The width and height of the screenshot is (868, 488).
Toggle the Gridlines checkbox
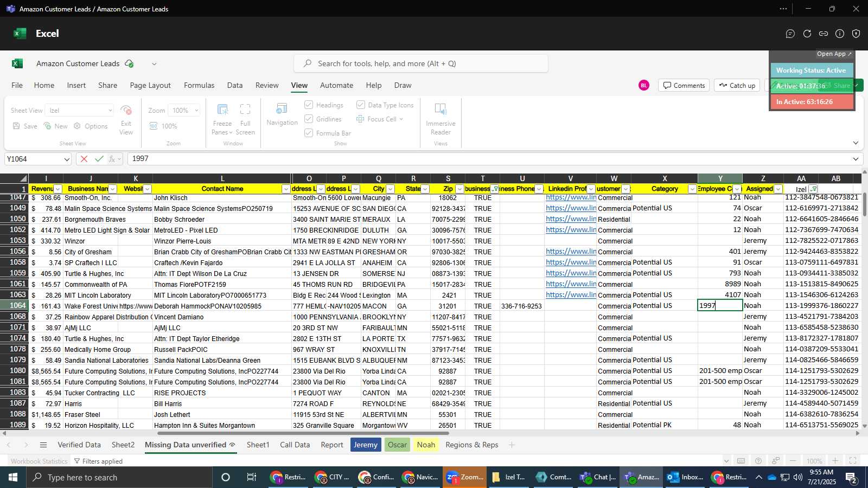point(309,119)
